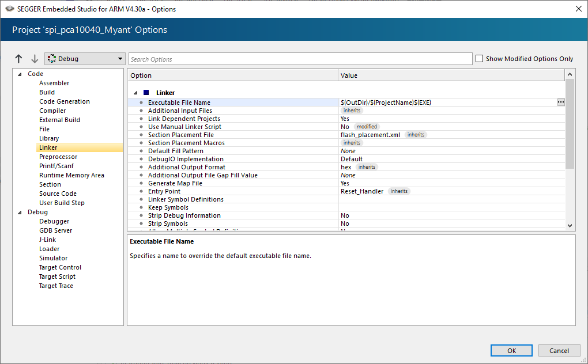Select Additional Output Format option
This screenshot has width=588, height=364.
[187, 167]
